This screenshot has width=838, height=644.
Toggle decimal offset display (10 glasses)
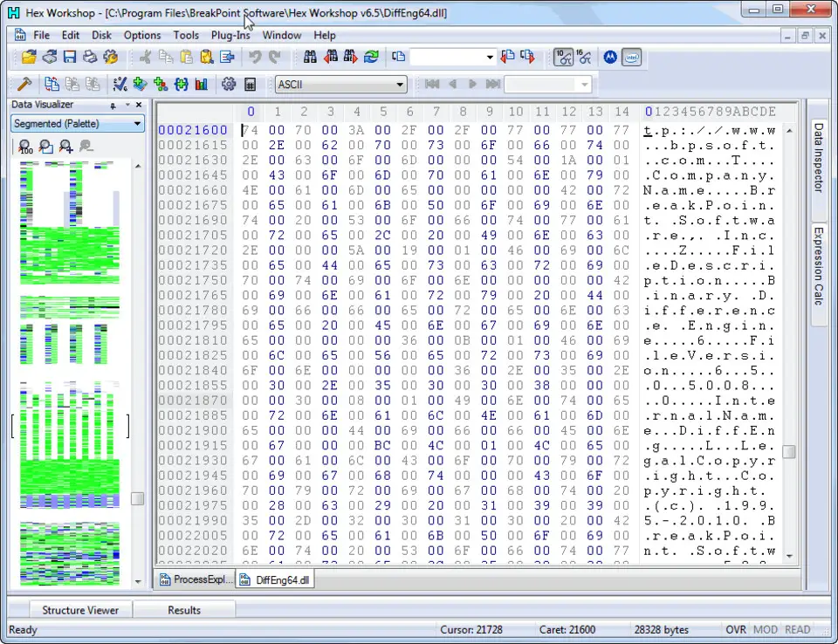[563, 57]
